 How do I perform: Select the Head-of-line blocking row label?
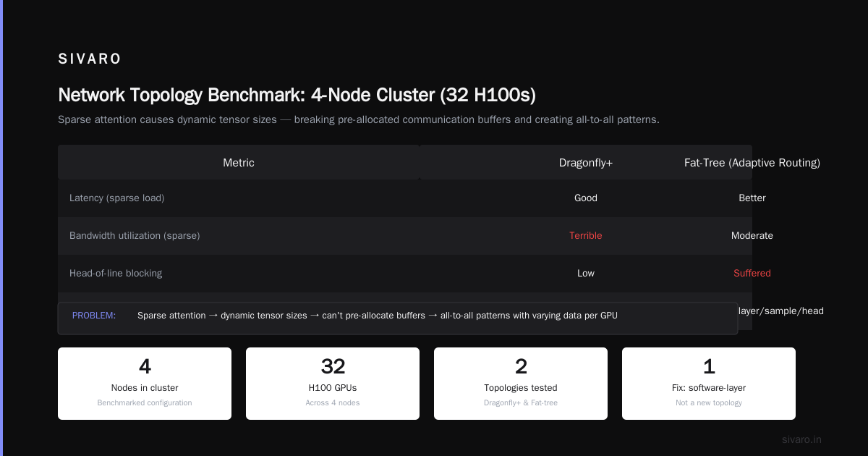116,273
